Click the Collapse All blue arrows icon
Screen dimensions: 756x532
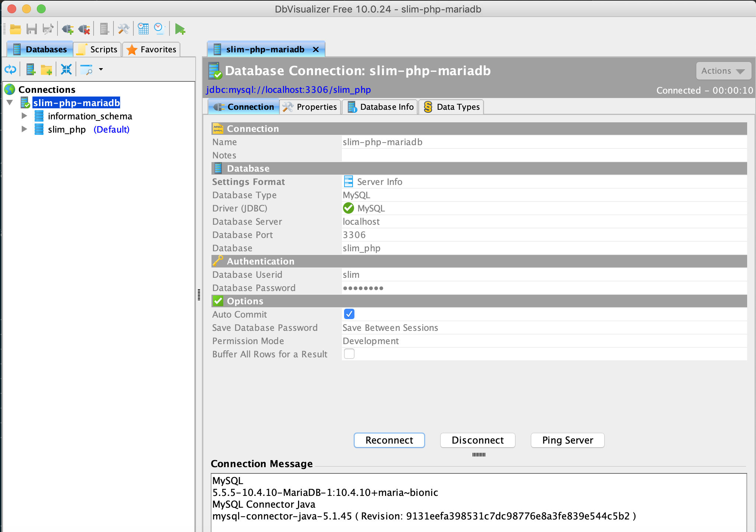click(66, 69)
